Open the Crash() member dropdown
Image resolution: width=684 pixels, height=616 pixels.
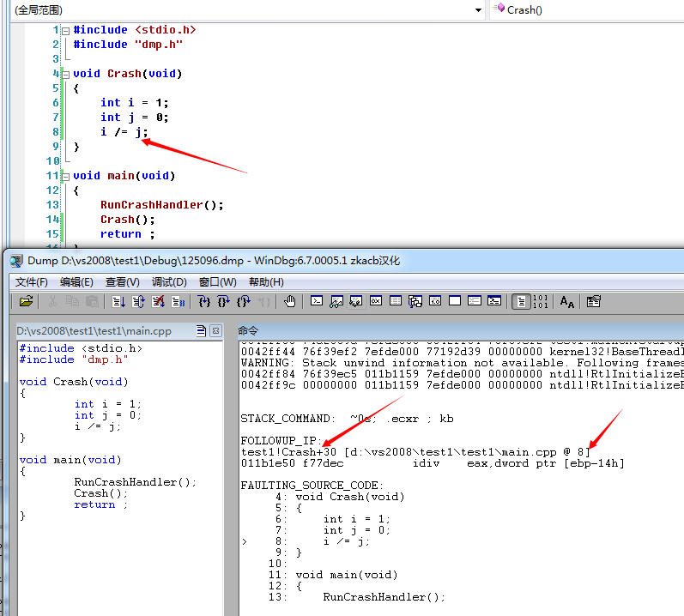[x=587, y=9]
